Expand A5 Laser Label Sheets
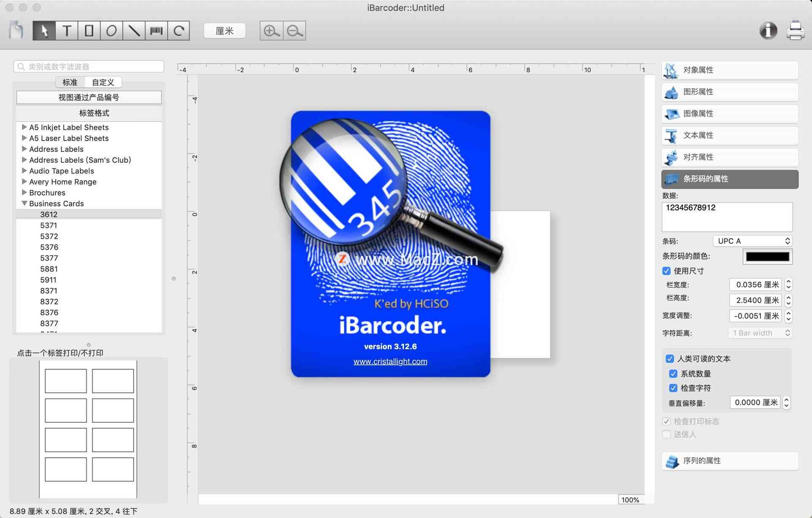This screenshot has height=518, width=812. 24,138
